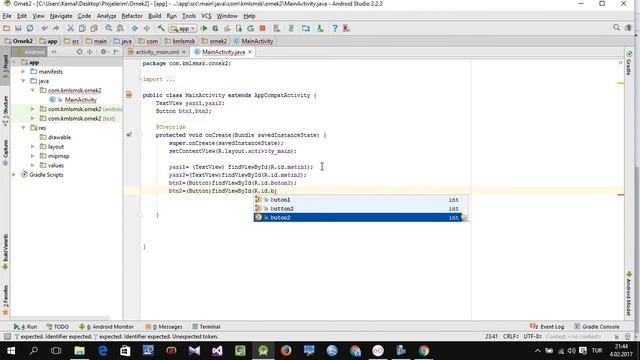Close the MainActivity.java tab
Screen dimensions: 640x360
pos(250,52)
